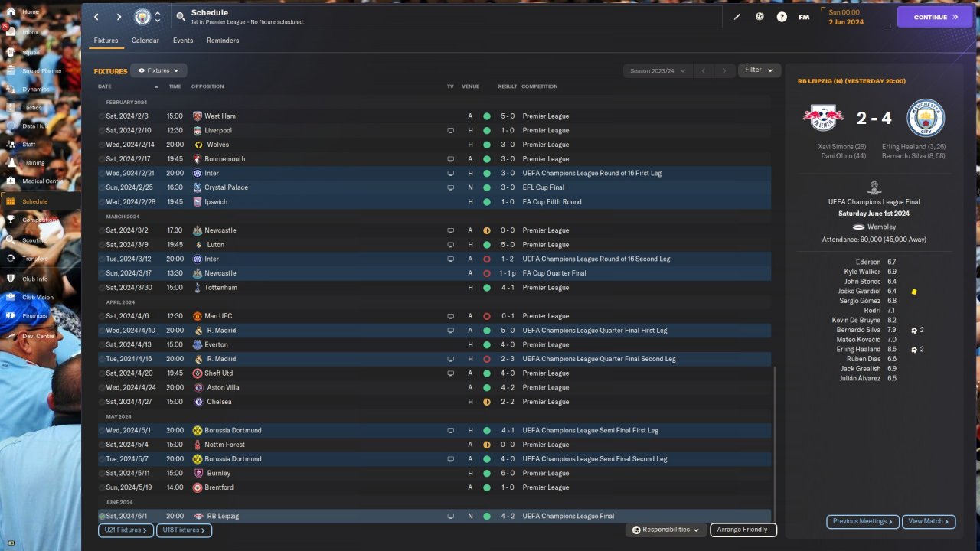Switch to the Calendar tab
980x551 pixels.
[x=145, y=41]
